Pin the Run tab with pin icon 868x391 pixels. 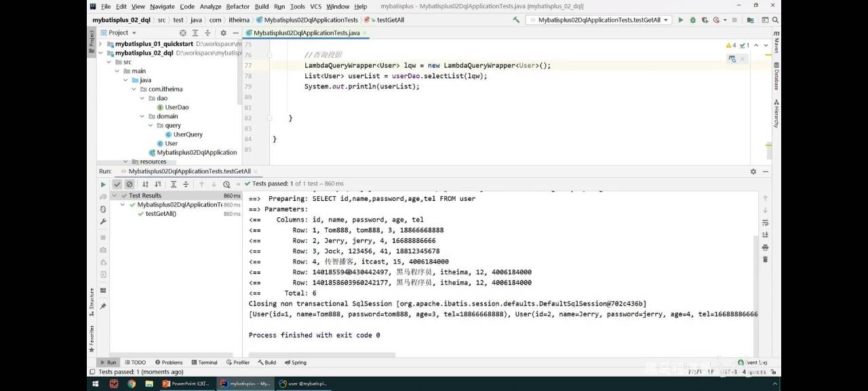pyautogui.click(x=103, y=306)
